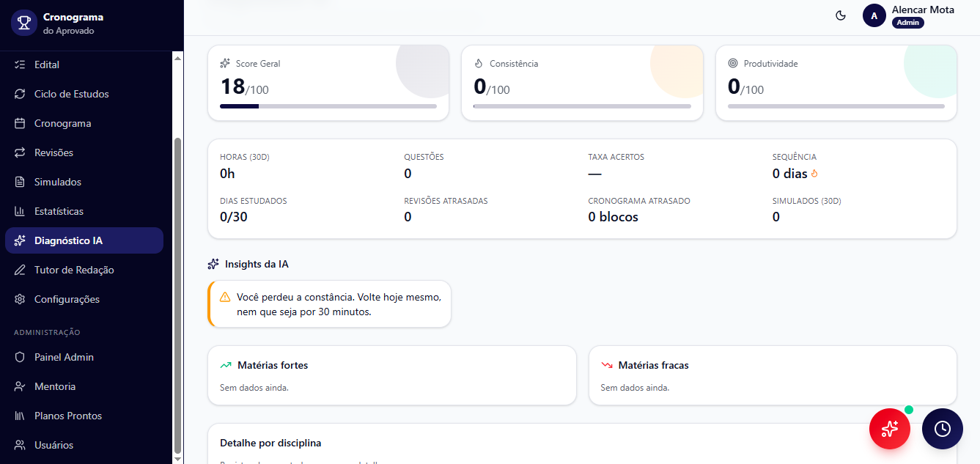Click the Você perdeu a constância insight message

(339, 304)
